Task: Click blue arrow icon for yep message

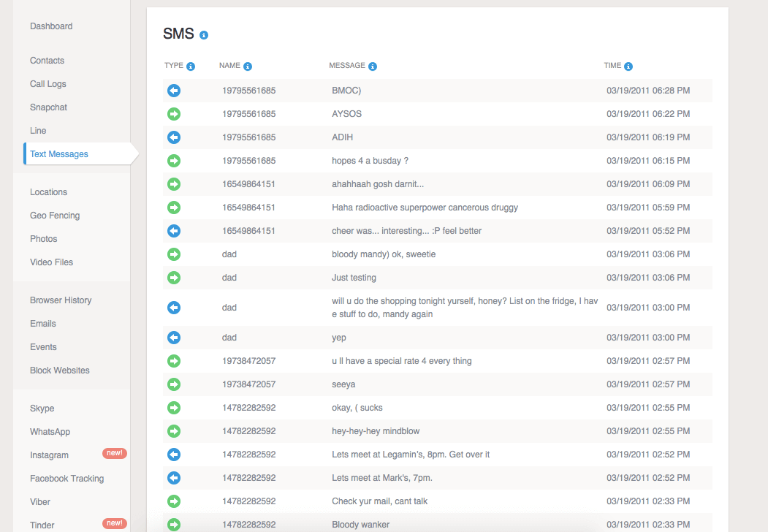Action: [174, 338]
